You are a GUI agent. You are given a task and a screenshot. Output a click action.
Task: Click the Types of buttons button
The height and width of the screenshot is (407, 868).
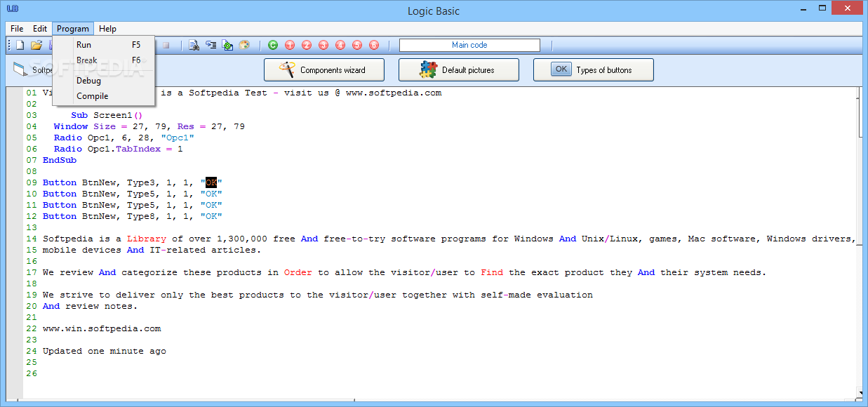(594, 70)
